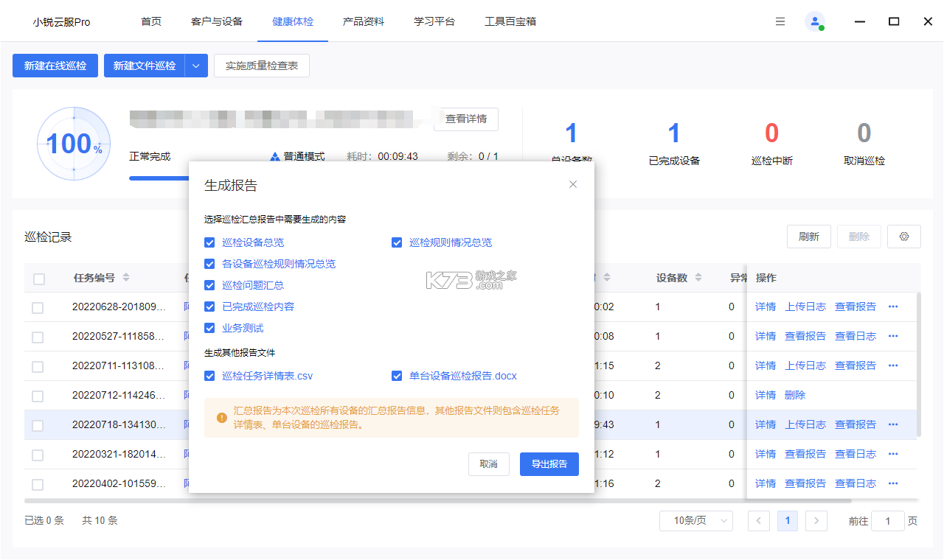This screenshot has width=944, height=560.
Task: Click 新建在线巡检 button
Action: coord(55,66)
